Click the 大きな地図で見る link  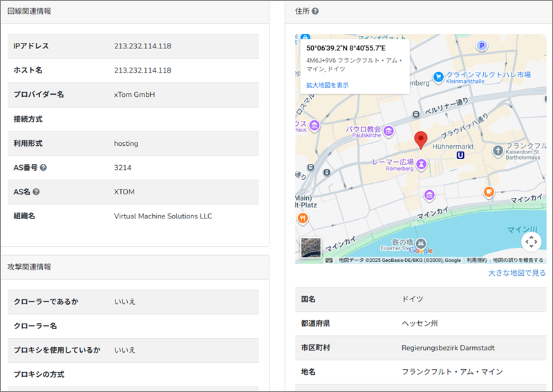(516, 273)
